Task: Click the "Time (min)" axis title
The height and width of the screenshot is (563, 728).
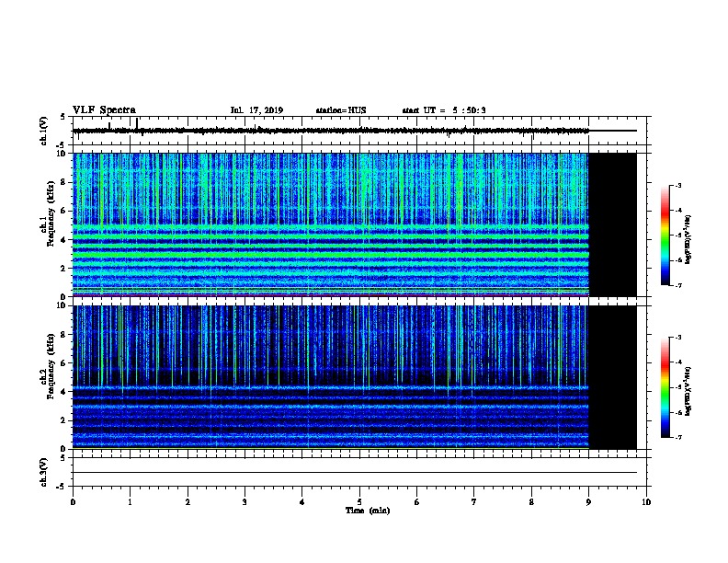Action: [x=368, y=511]
